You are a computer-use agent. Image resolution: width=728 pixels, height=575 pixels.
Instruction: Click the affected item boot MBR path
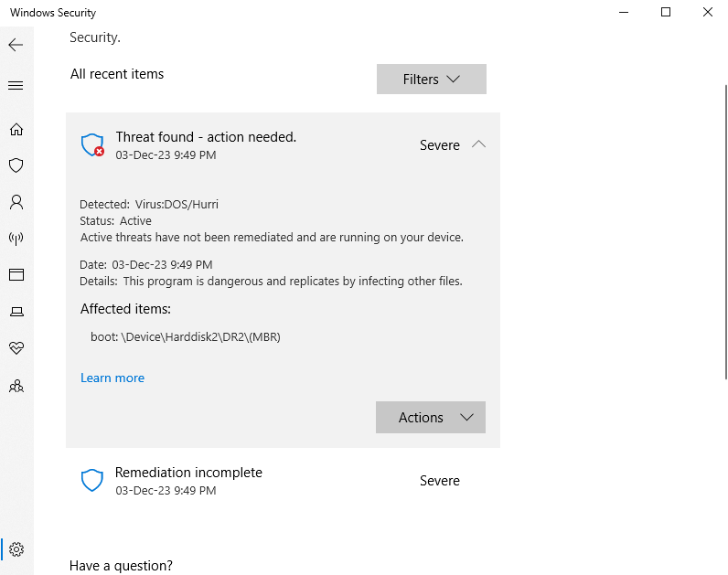click(186, 337)
